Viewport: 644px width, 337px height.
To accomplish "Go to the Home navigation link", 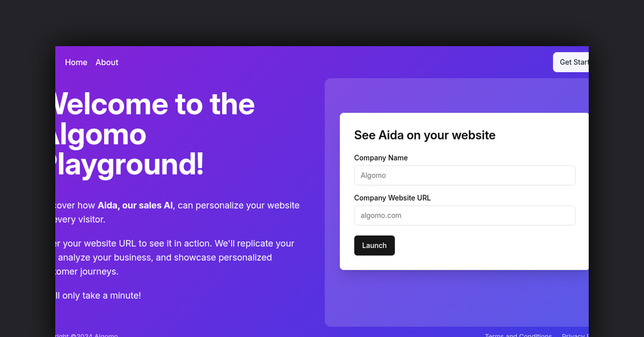I will [x=76, y=62].
